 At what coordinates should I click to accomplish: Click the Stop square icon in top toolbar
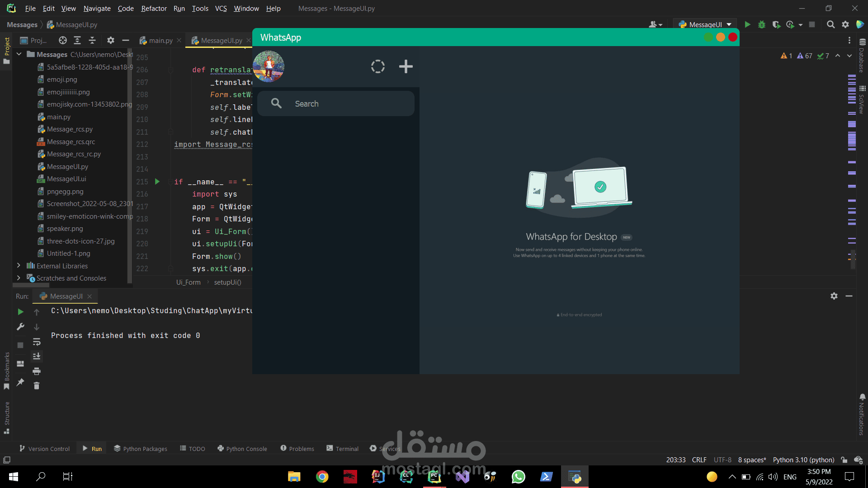[x=812, y=24]
